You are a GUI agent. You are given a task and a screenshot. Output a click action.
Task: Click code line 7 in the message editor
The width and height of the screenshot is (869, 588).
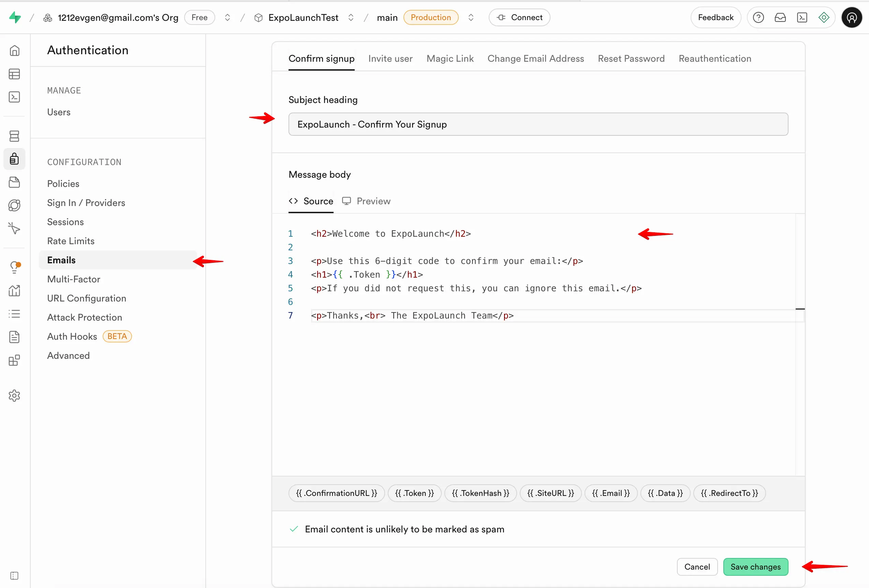[412, 316]
